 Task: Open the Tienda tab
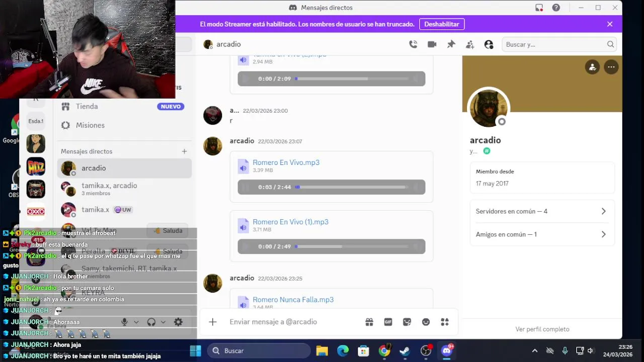(x=123, y=107)
